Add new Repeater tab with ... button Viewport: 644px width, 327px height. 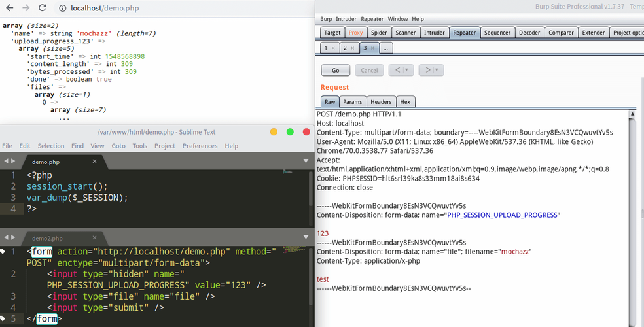(x=385, y=48)
